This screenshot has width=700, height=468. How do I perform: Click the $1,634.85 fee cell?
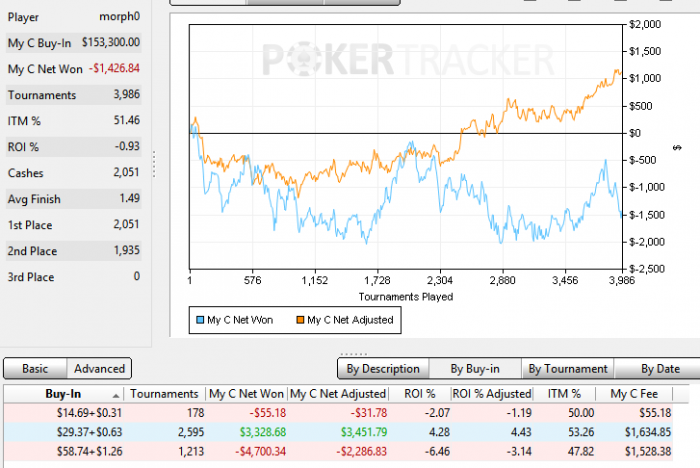pyautogui.click(x=648, y=432)
